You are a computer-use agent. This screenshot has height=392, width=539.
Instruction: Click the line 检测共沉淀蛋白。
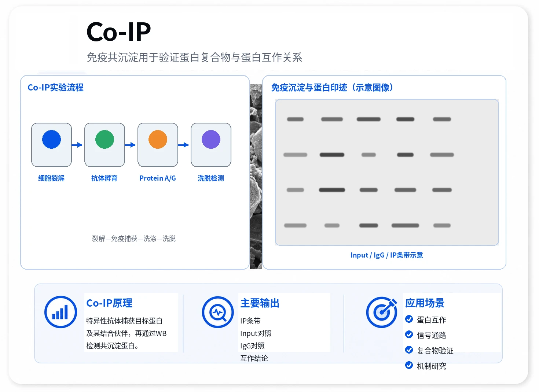coord(112,346)
